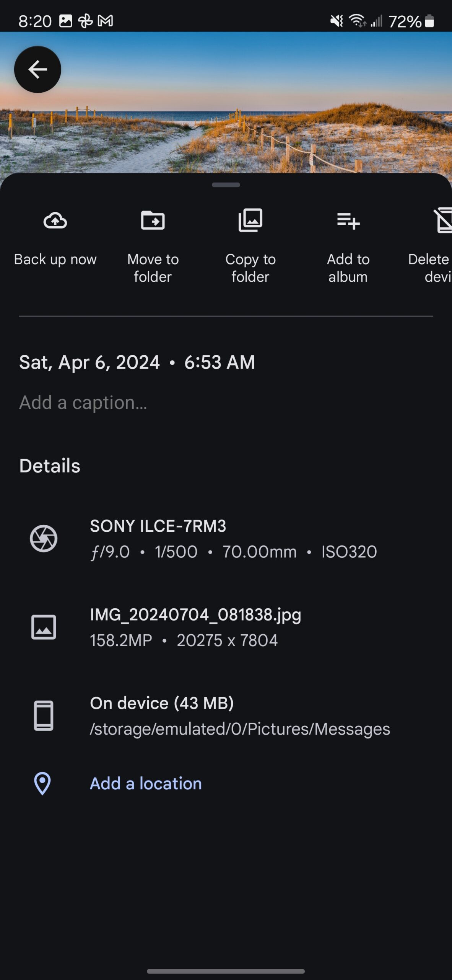Tap the Back up now cloud icon
The width and height of the screenshot is (452, 980).
(x=55, y=220)
